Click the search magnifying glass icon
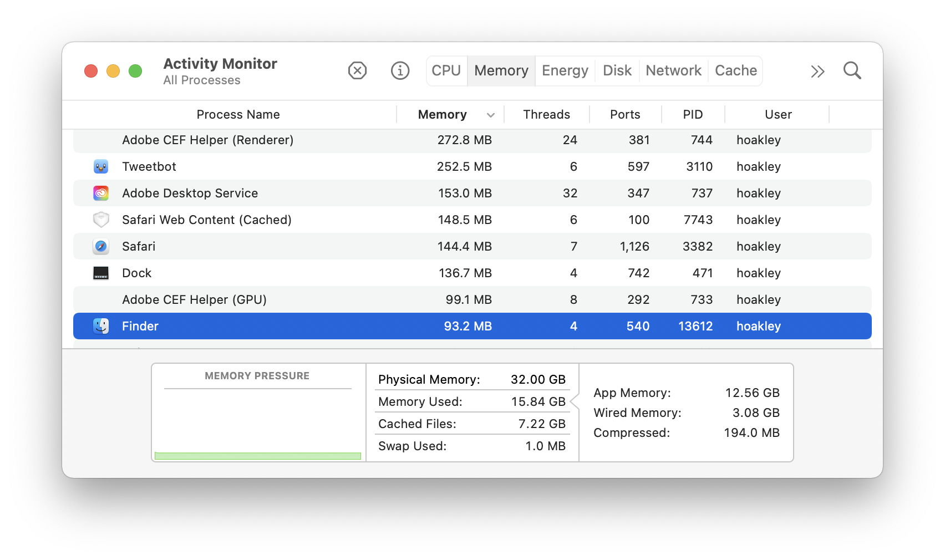The height and width of the screenshot is (560, 945). pyautogui.click(x=852, y=71)
